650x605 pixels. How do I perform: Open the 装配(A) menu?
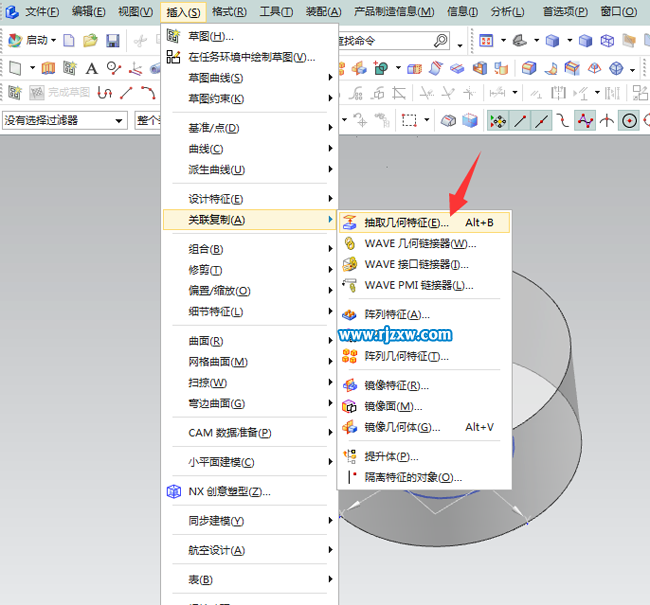tap(323, 12)
